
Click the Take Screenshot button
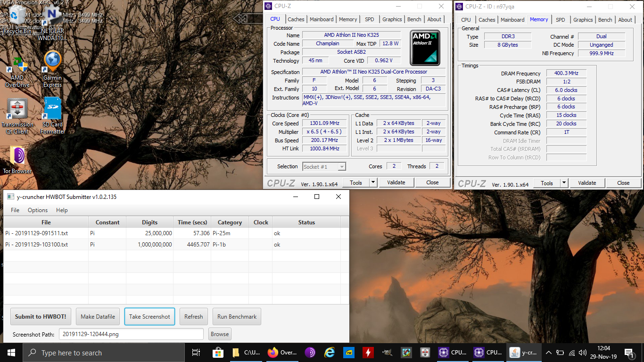pyautogui.click(x=149, y=317)
